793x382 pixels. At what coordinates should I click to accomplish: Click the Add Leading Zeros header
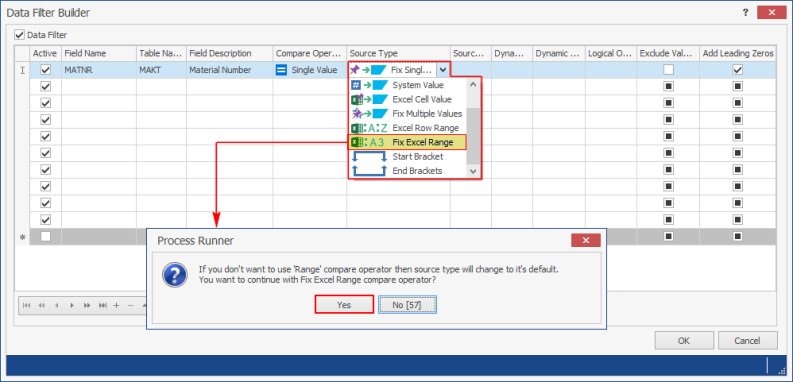[x=738, y=53]
